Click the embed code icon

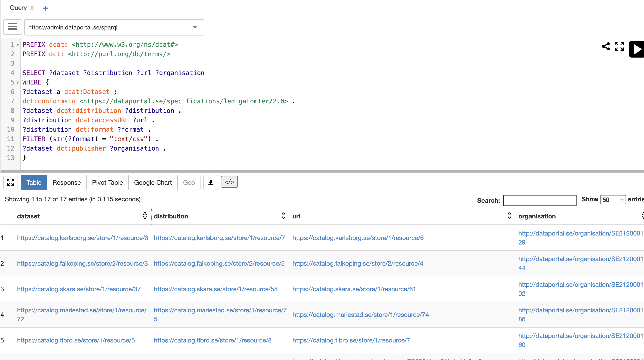(x=229, y=182)
